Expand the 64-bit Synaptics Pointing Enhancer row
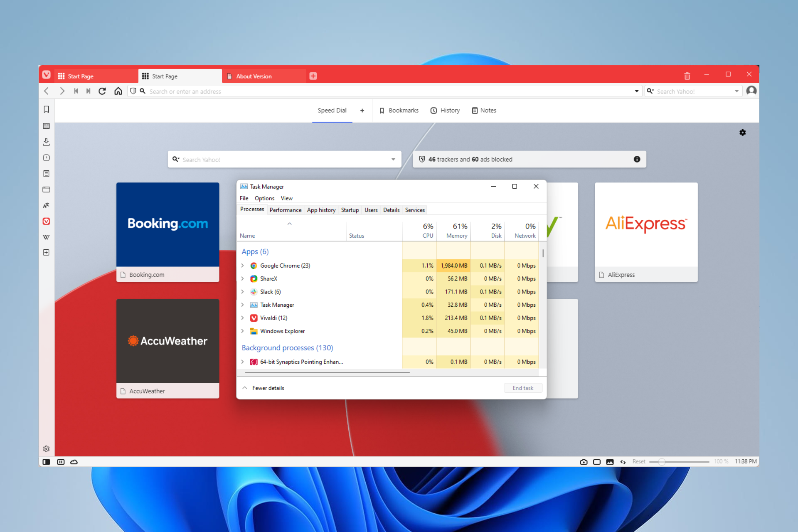Viewport: 798px width, 532px height. click(x=242, y=362)
